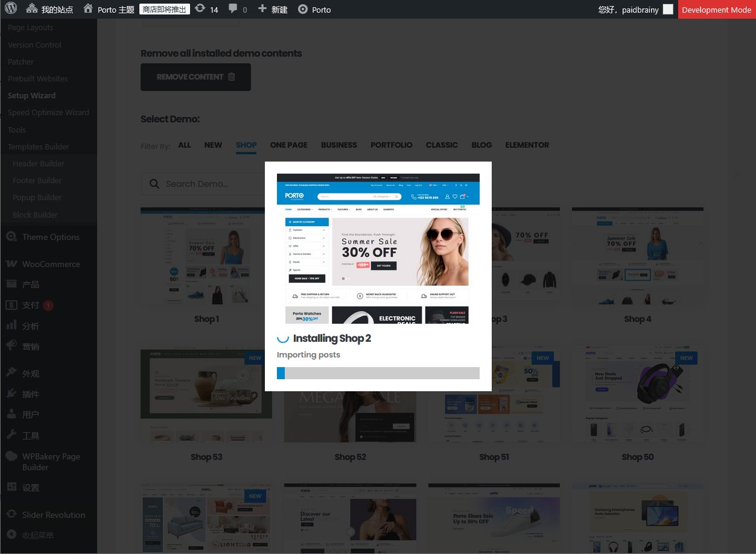Click the Porto circle icon in the admin bar
756x554 pixels.
[303, 10]
